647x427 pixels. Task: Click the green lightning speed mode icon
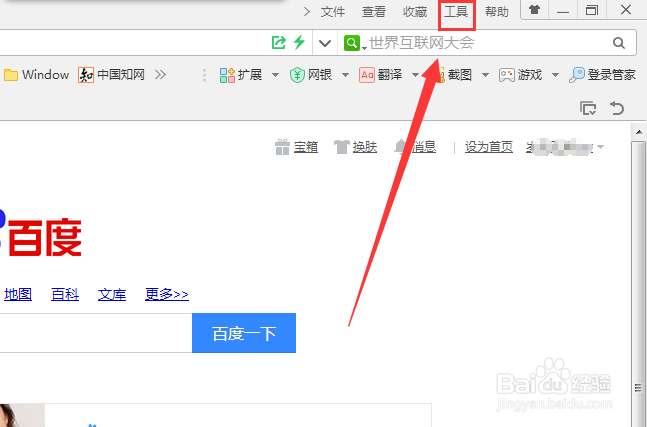click(299, 42)
